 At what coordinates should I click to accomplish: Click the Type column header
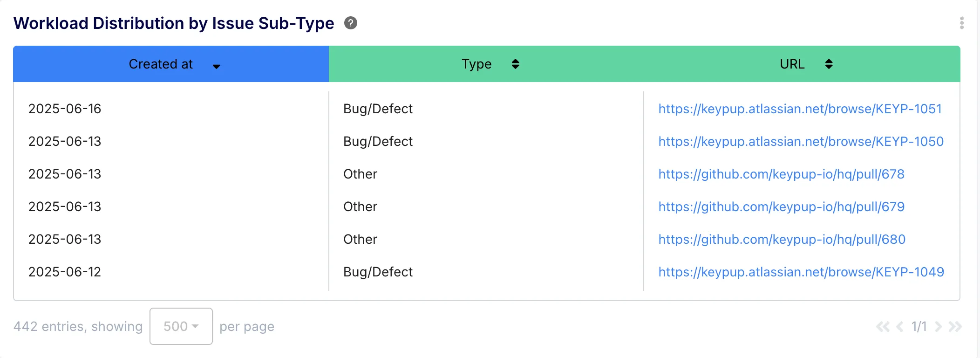[476, 64]
